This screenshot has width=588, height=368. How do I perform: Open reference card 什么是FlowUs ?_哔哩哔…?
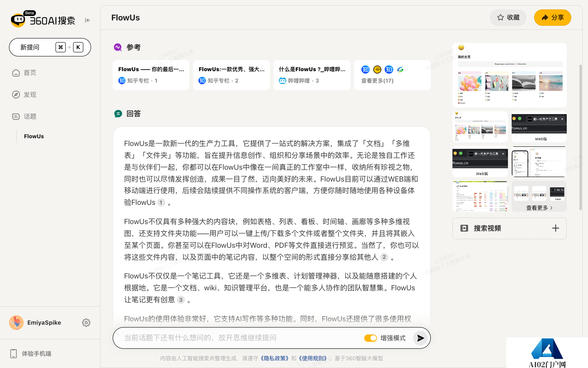(x=312, y=75)
